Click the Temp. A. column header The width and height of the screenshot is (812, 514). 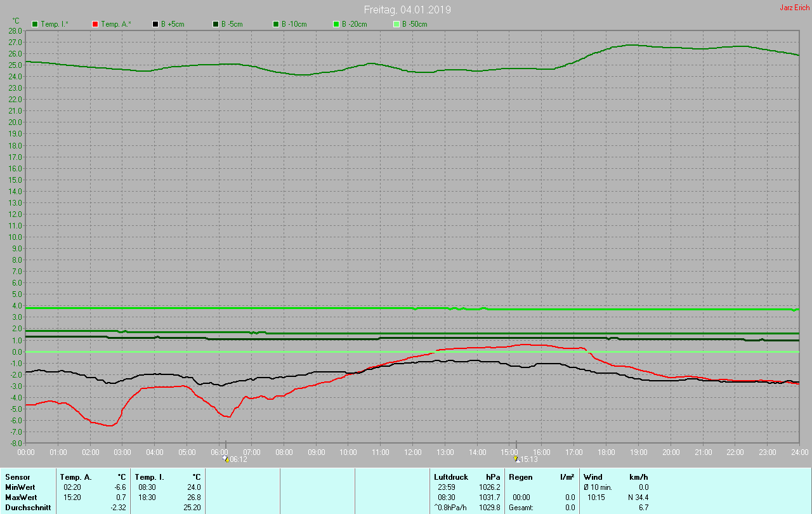coord(75,477)
